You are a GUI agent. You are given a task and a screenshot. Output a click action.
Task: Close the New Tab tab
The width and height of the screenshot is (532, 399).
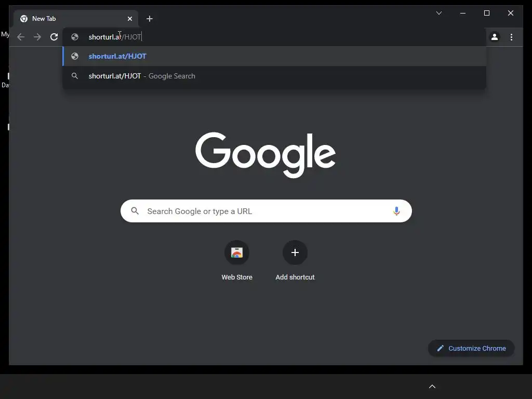pyautogui.click(x=129, y=19)
